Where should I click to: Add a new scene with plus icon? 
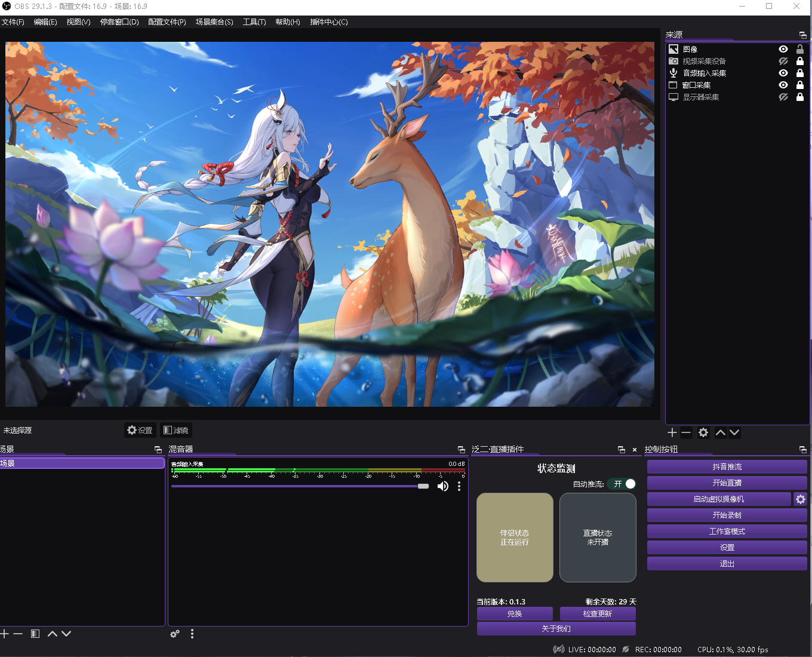tap(5, 634)
